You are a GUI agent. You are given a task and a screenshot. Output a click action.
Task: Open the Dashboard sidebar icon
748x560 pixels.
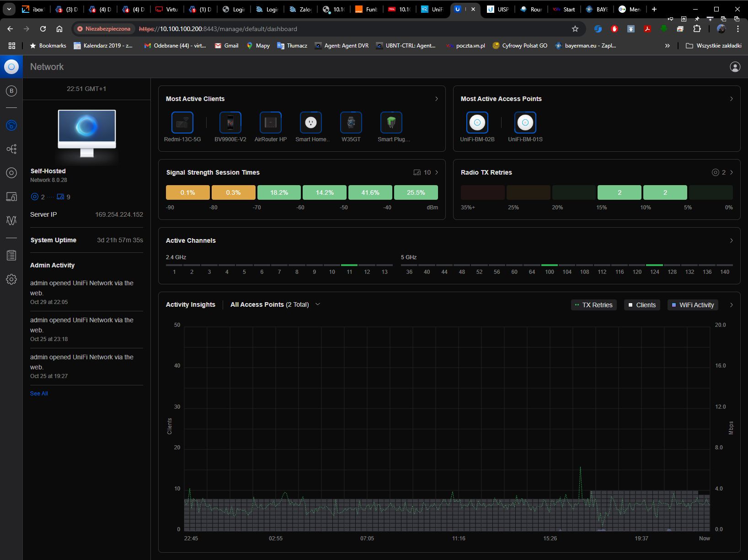(11, 125)
